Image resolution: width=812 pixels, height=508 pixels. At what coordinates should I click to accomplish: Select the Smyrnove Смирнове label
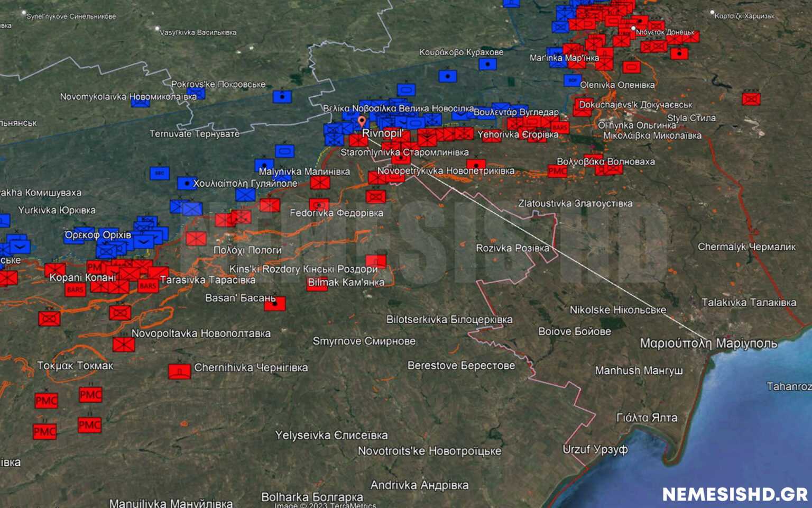pos(364,341)
